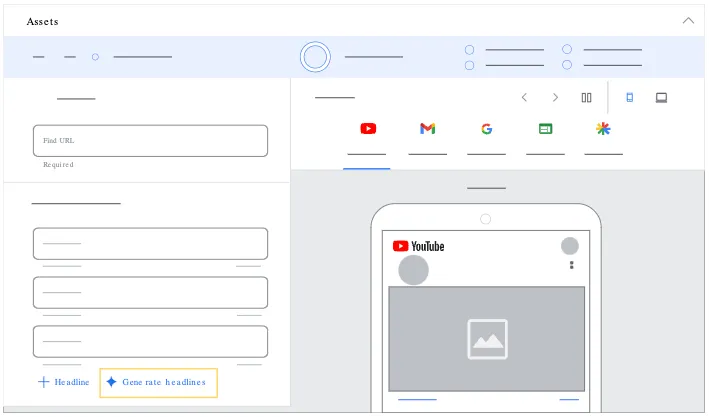709x417 pixels.
Task: Click the channel avatar circle in preview
Action: (x=413, y=270)
